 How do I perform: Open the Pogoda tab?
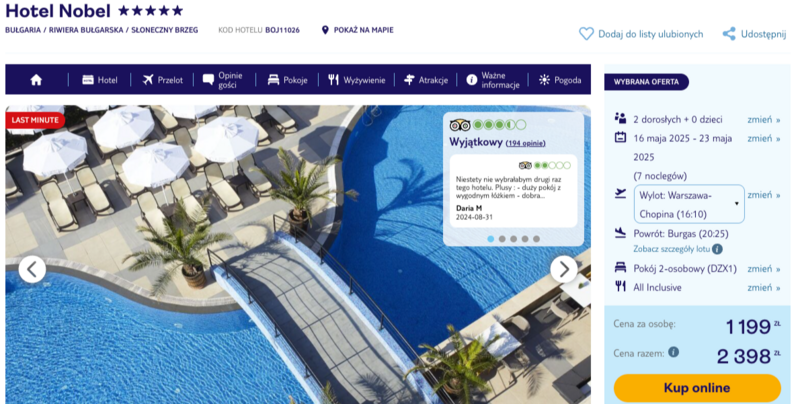[560, 80]
